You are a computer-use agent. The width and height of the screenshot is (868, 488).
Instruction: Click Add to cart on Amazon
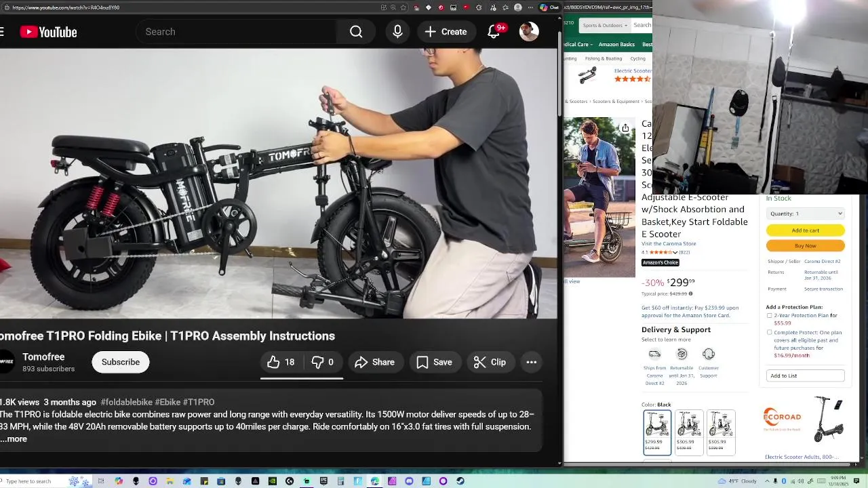(806, 230)
